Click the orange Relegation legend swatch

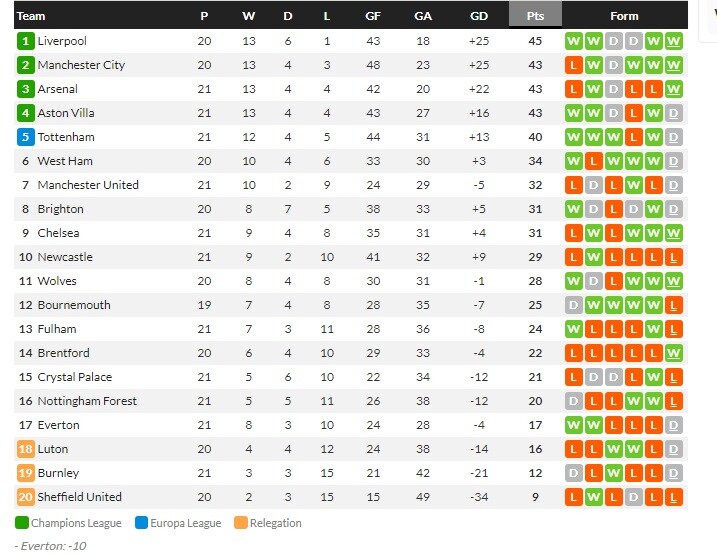point(241,523)
